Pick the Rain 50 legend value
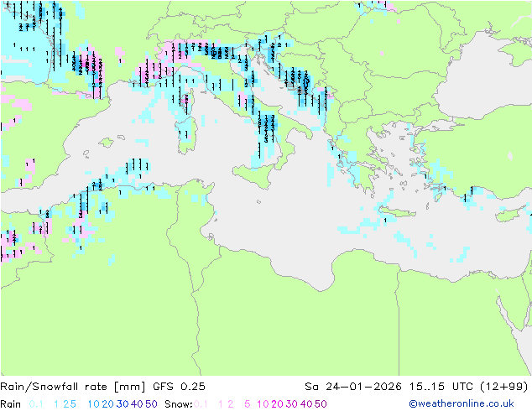This screenshot has height=411, width=532. coord(151,404)
